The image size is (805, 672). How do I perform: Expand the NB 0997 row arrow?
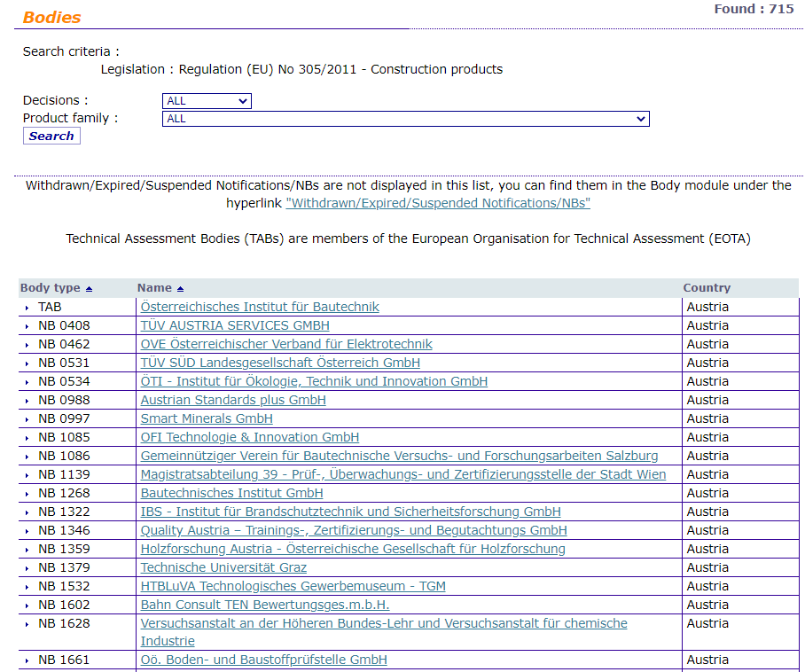click(27, 419)
